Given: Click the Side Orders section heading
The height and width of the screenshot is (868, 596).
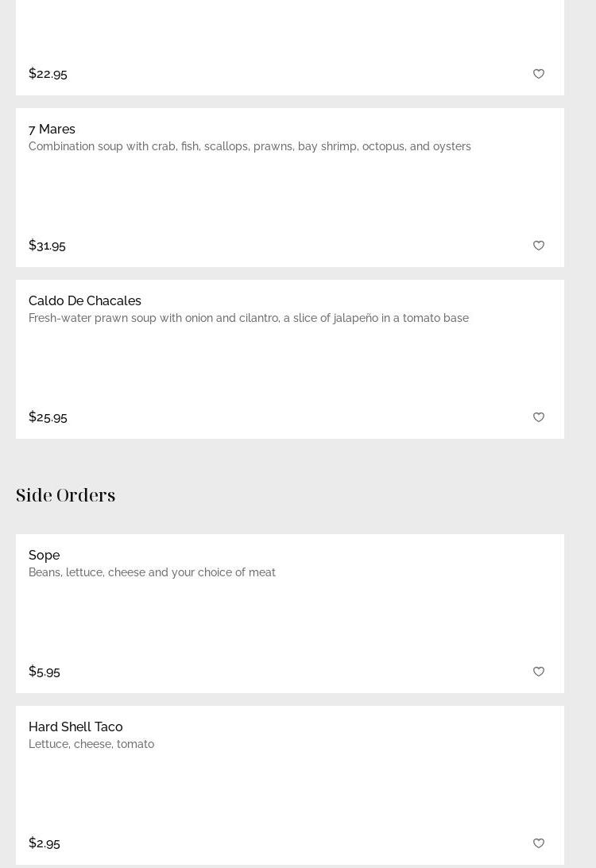Looking at the screenshot, I should point(66,495).
